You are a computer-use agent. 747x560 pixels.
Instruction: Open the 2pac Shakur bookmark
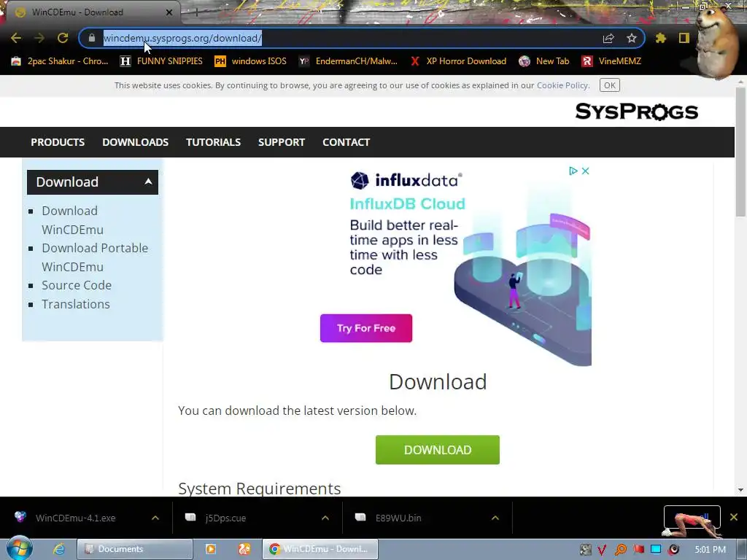[60, 61]
